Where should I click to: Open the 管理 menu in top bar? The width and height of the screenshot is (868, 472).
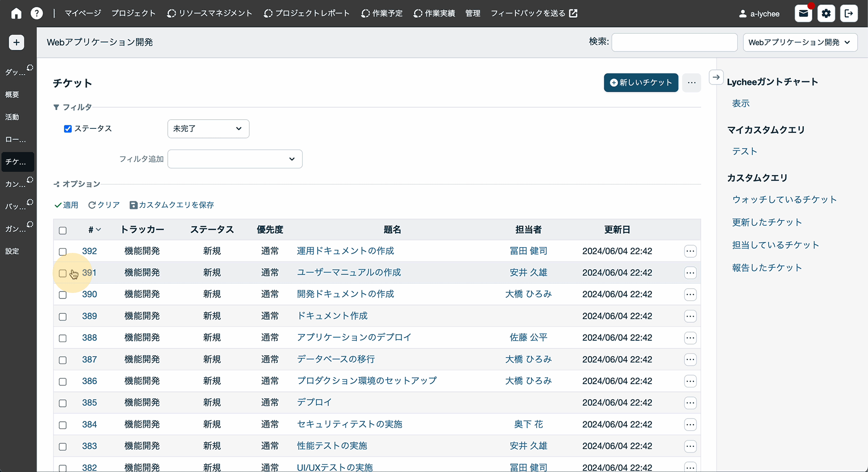click(473, 14)
